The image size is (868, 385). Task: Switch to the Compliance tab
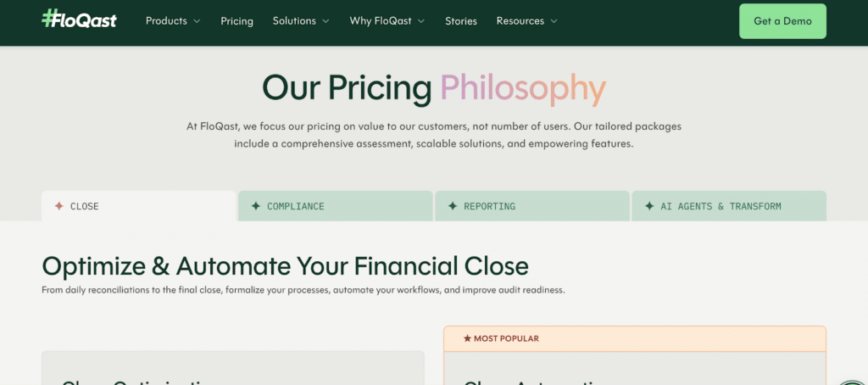(336, 206)
